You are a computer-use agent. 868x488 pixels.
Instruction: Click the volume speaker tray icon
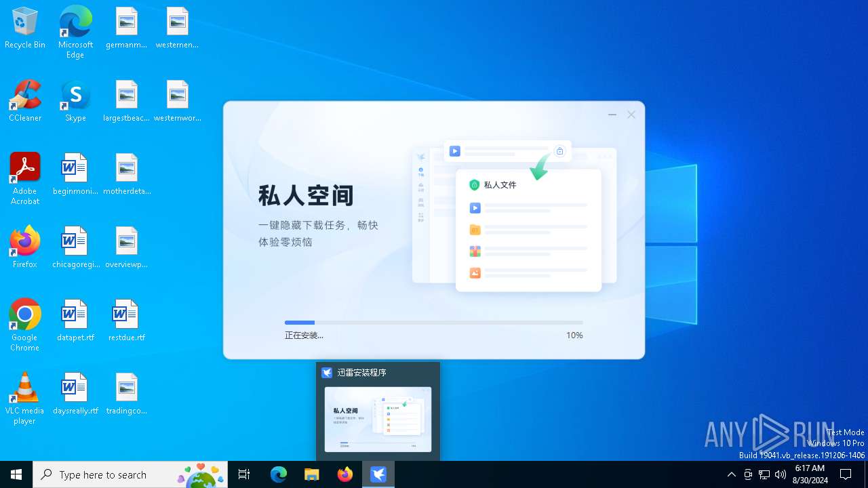click(781, 474)
